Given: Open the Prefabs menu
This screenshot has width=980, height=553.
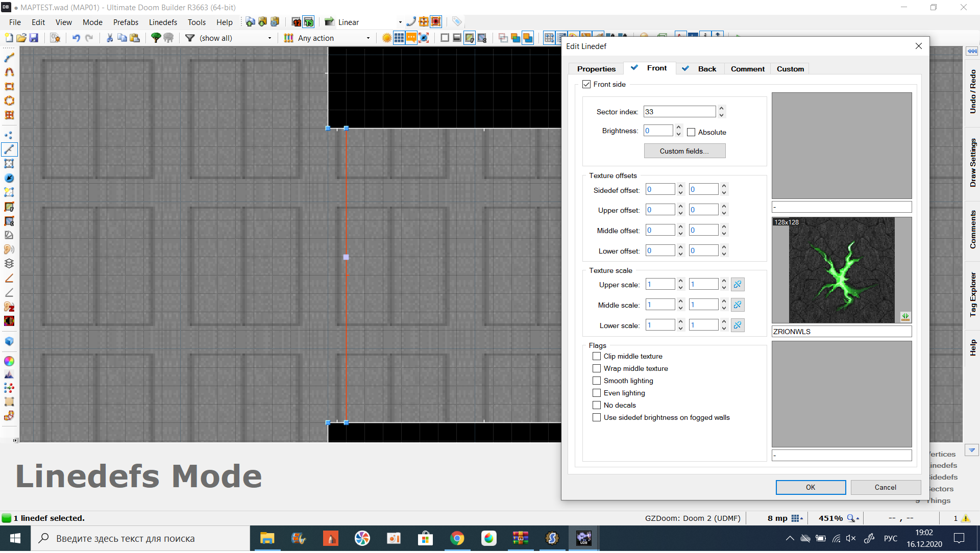Looking at the screenshot, I should click(126, 22).
